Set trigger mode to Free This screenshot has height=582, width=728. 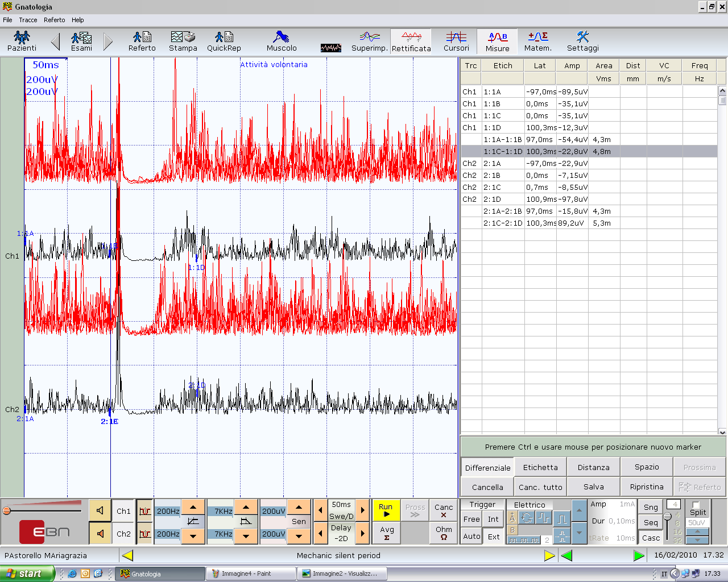[x=471, y=519]
